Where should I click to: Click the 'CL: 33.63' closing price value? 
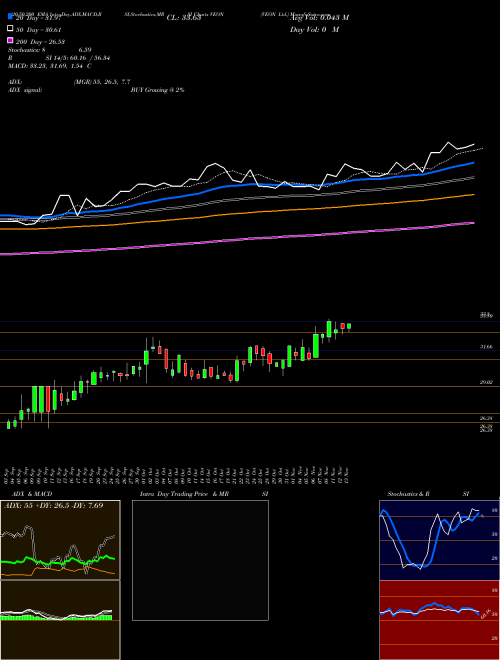coord(184,18)
